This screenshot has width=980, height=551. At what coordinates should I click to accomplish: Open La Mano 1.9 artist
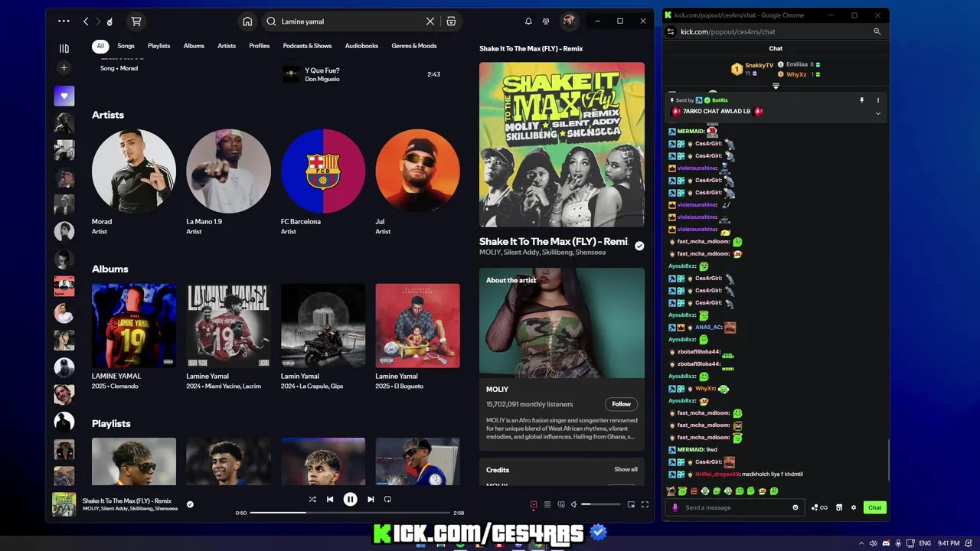click(x=228, y=171)
